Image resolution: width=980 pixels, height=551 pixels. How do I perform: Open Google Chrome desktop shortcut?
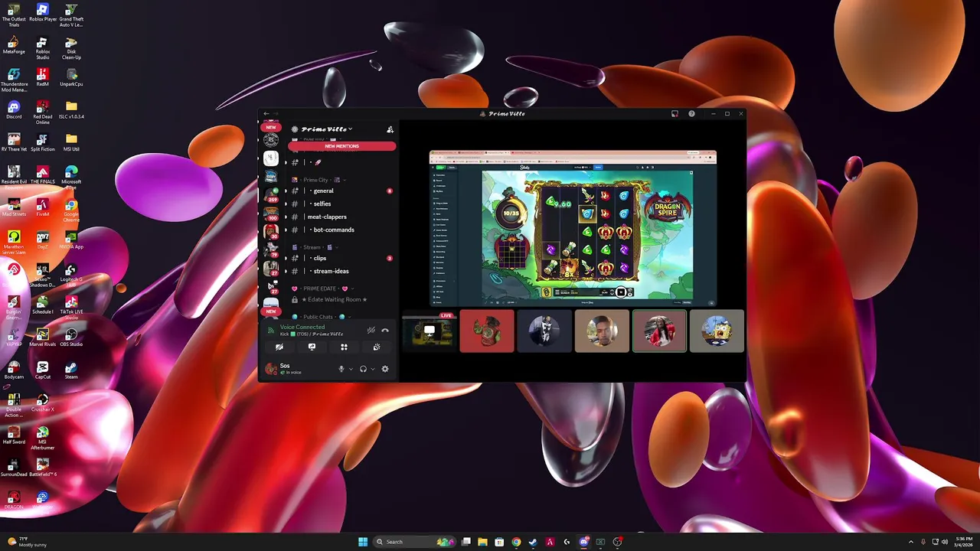click(x=71, y=210)
